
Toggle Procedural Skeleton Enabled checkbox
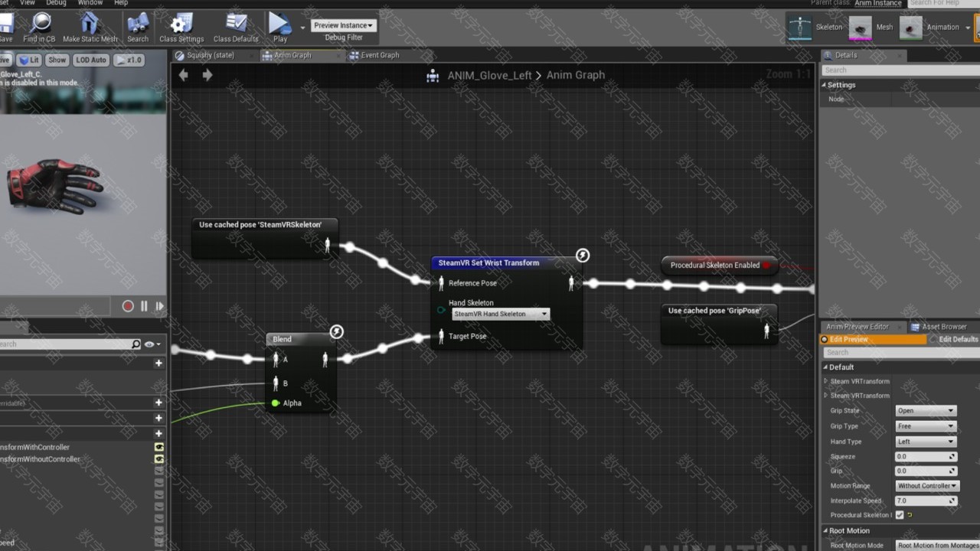900,515
